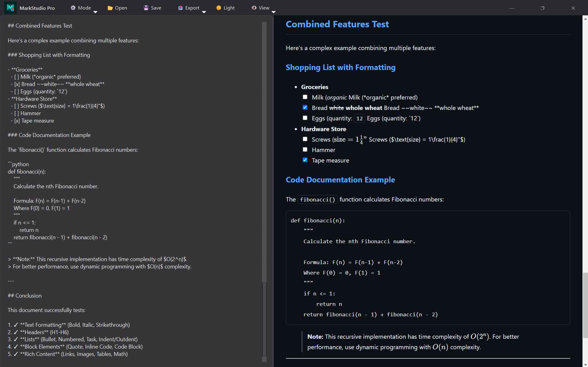Click the quantity 12 input field
Screen dimensions: 588x367
click(359, 118)
